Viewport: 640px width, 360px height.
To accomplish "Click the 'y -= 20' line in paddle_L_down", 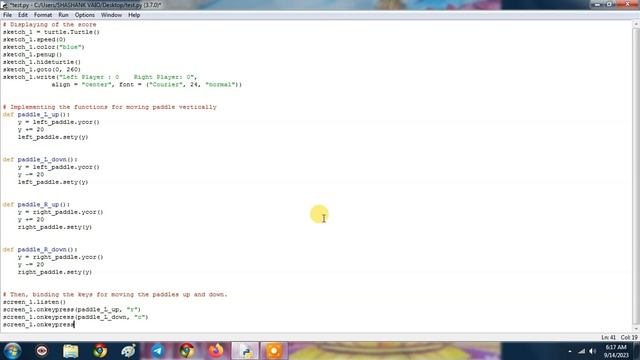I will 31,174.
